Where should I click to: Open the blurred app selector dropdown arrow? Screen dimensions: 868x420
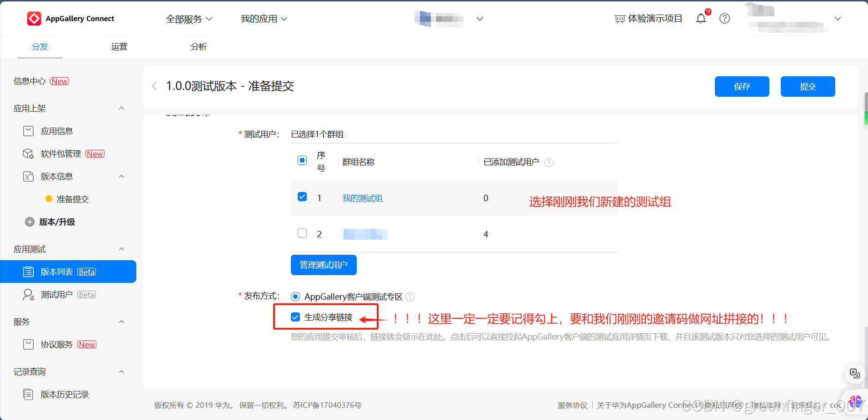479,19
